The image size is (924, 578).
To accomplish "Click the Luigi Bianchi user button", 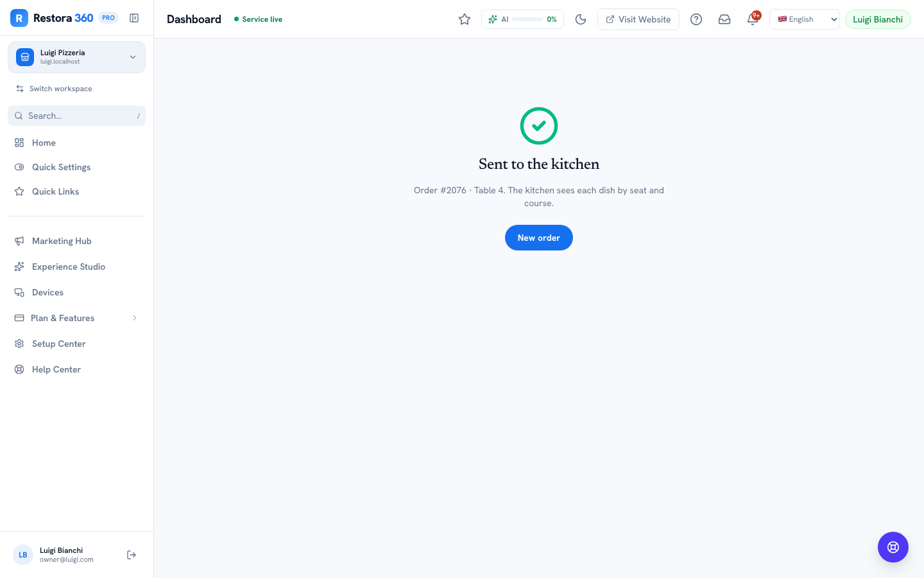I will pyautogui.click(x=878, y=19).
